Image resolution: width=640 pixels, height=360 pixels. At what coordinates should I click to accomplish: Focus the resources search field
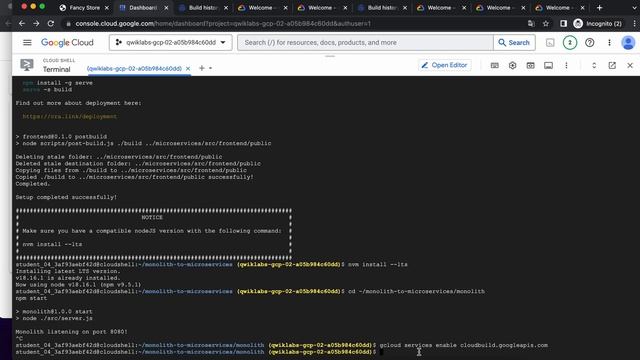pos(365,42)
